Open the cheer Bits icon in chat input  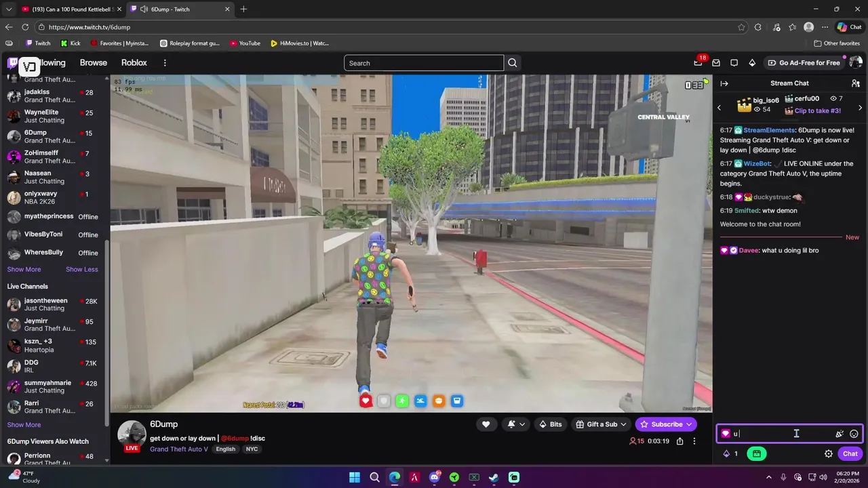[840, 434]
